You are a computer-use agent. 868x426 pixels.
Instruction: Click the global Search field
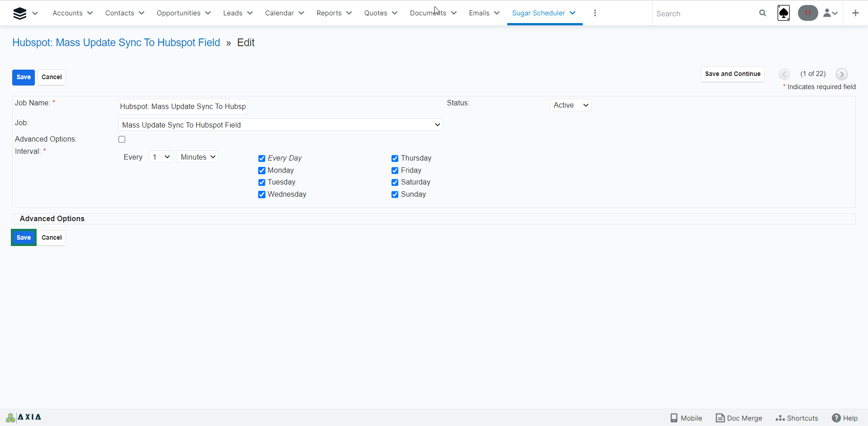(x=705, y=14)
